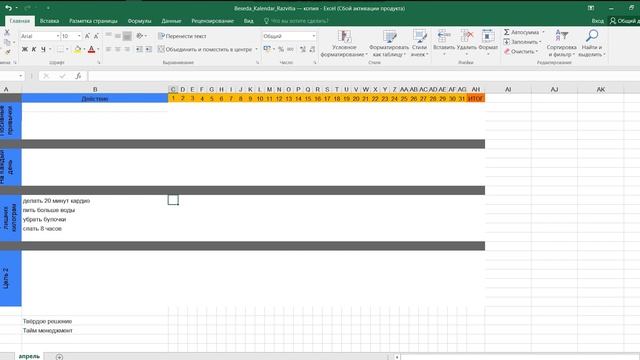Expand merge and center options arrow
The image size is (640, 360).
click(x=256, y=49)
